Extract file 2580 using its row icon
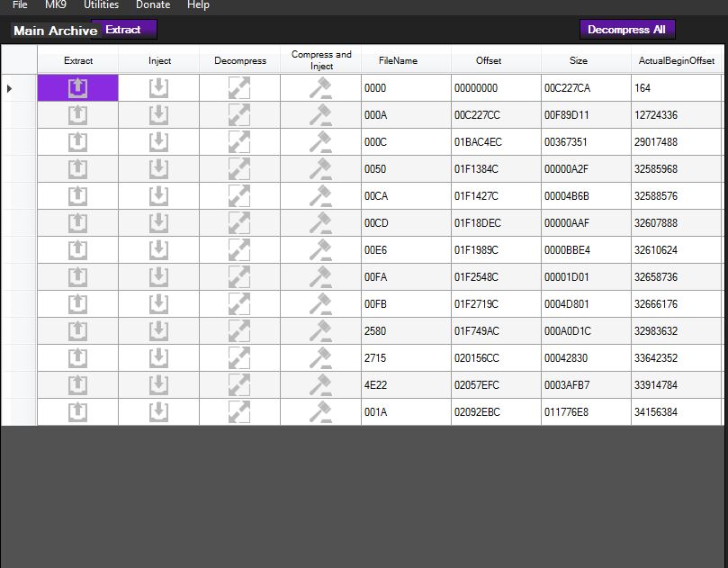 (x=77, y=330)
